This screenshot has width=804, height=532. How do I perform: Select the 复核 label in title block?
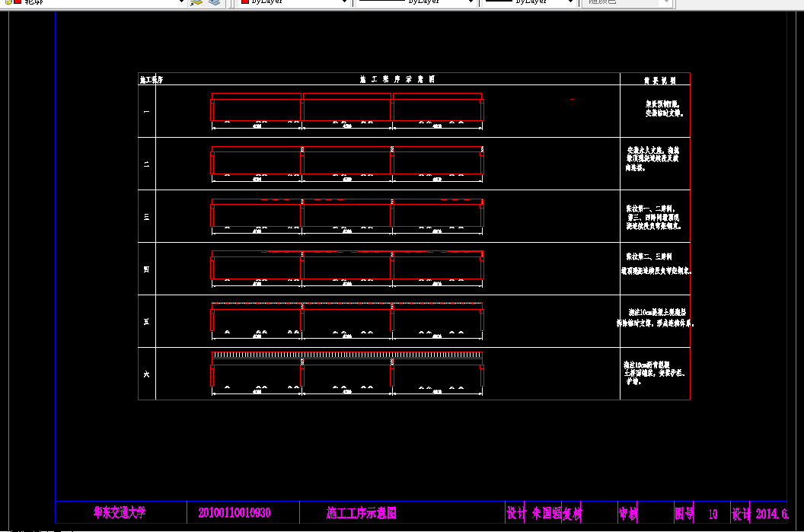click(x=573, y=514)
